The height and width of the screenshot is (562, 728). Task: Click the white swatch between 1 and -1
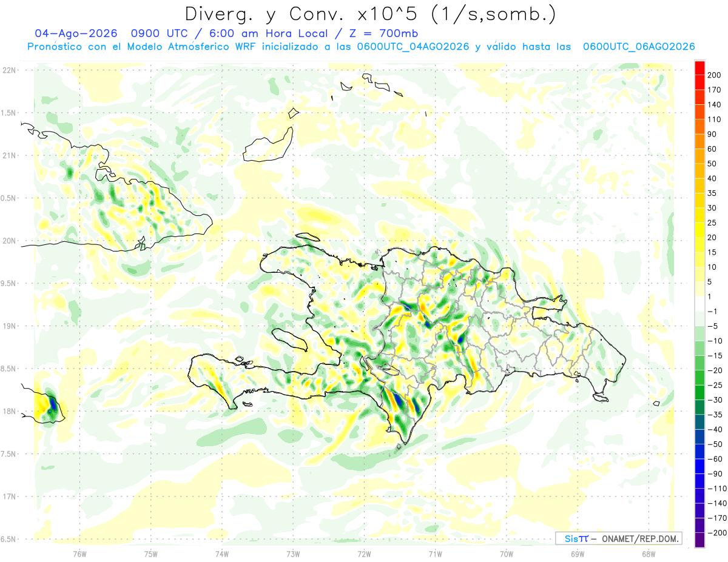pos(699,304)
